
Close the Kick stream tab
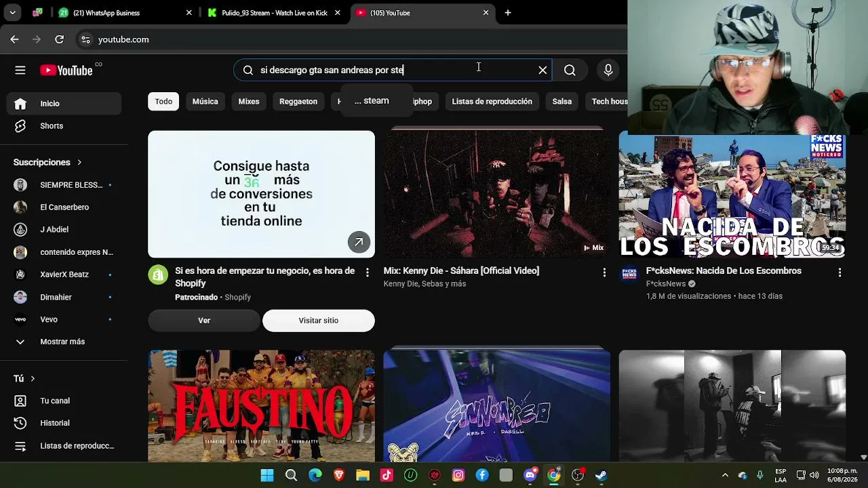coord(337,12)
